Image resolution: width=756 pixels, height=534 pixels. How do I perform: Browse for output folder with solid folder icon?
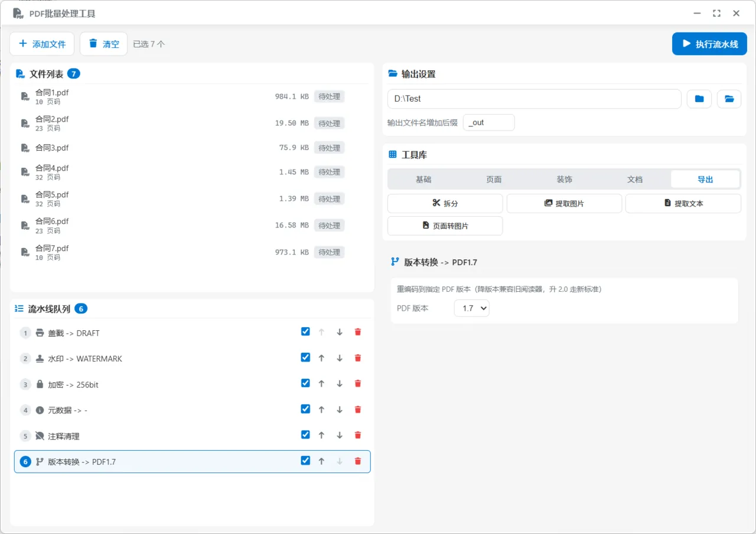click(x=699, y=99)
